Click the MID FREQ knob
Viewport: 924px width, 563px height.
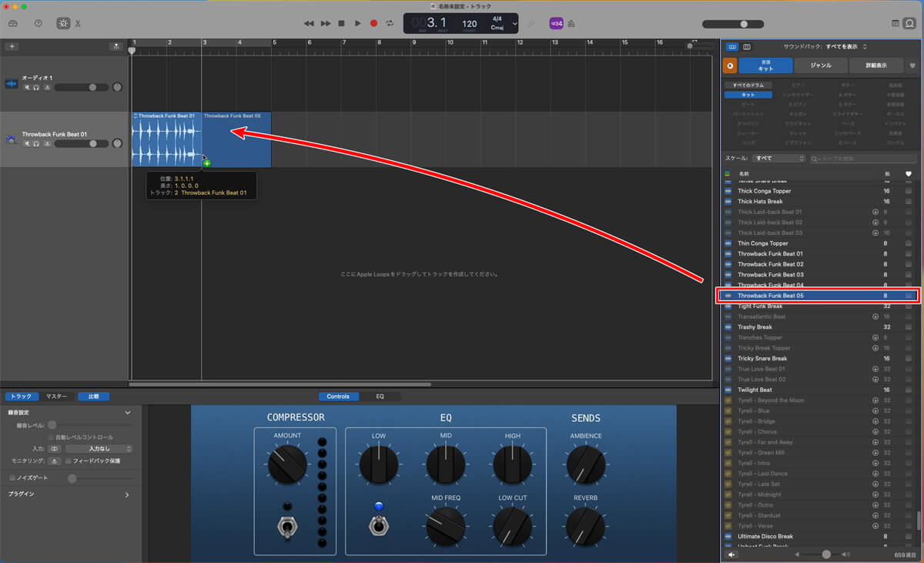pos(446,526)
